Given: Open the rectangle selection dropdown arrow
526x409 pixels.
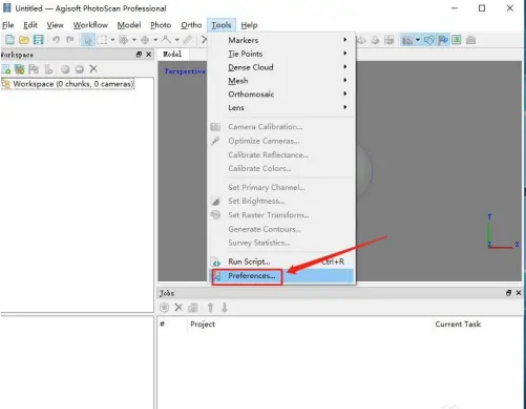Looking at the screenshot, I should point(112,40).
